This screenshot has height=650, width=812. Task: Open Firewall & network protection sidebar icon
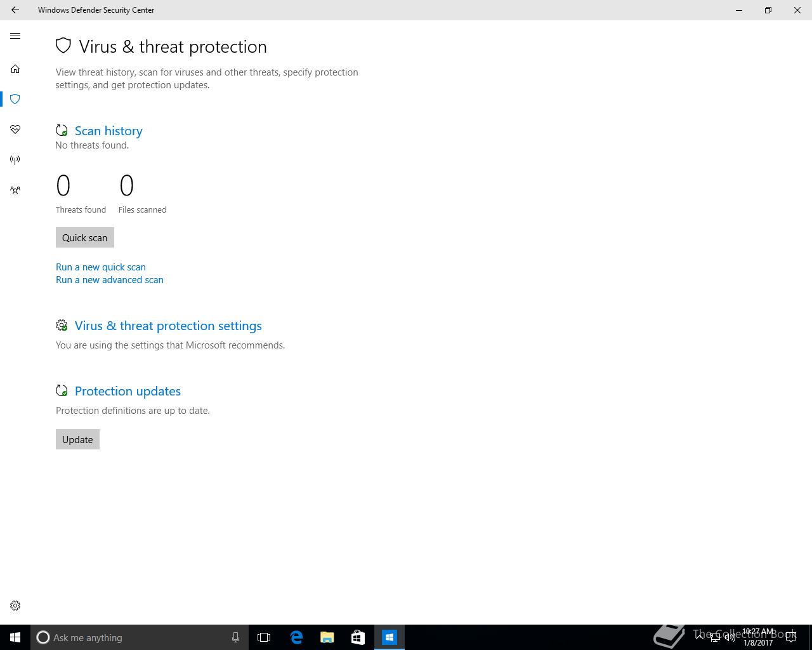tap(15, 160)
